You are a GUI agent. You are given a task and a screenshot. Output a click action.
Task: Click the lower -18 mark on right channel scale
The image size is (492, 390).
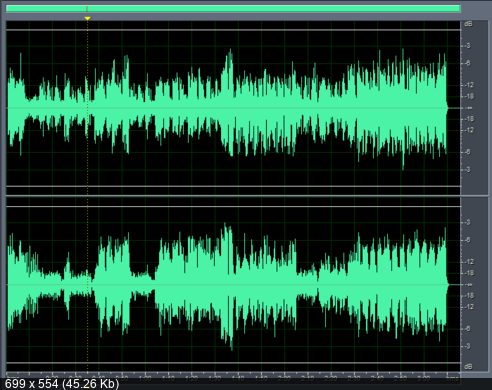coord(468,295)
